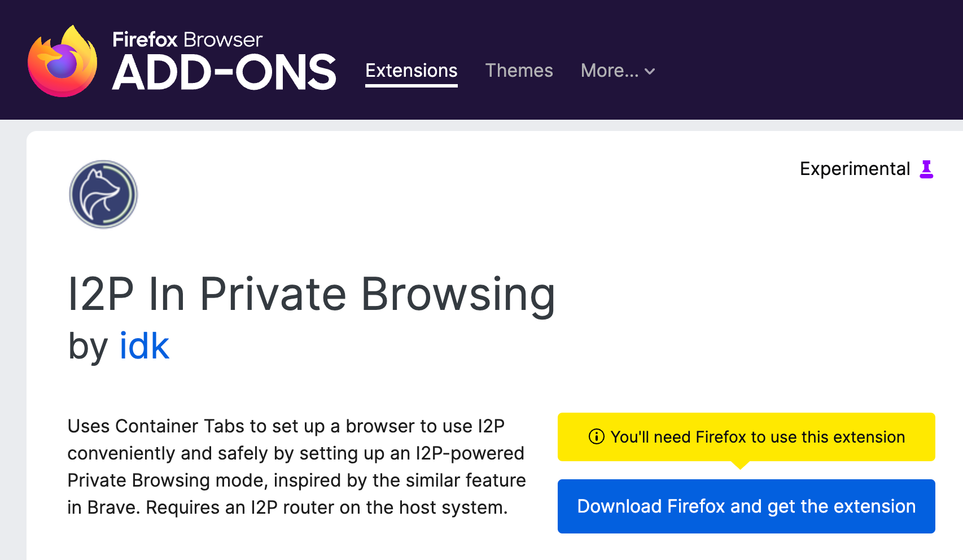Viewport: 963px width, 560px height.
Task: Click the Firefox Browser header text
Action: tap(187, 40)
